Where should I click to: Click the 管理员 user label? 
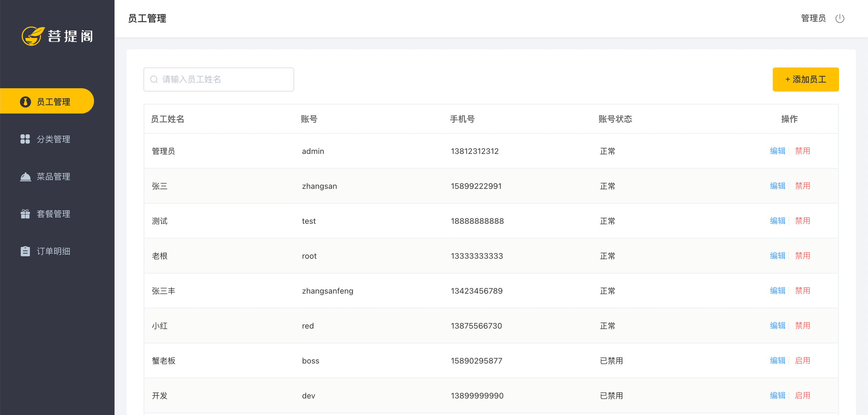click(813, 18)
